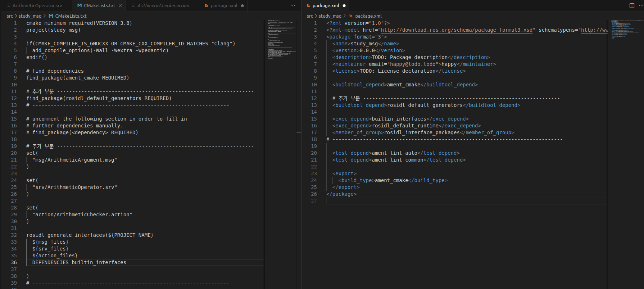Open the package_format3.xsd schema link

point(457,30)
